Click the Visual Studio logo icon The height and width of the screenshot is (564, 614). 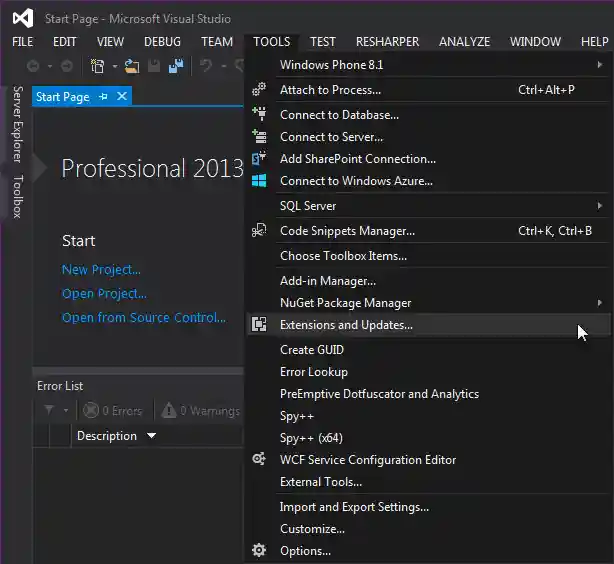click(x=22, y=18)
